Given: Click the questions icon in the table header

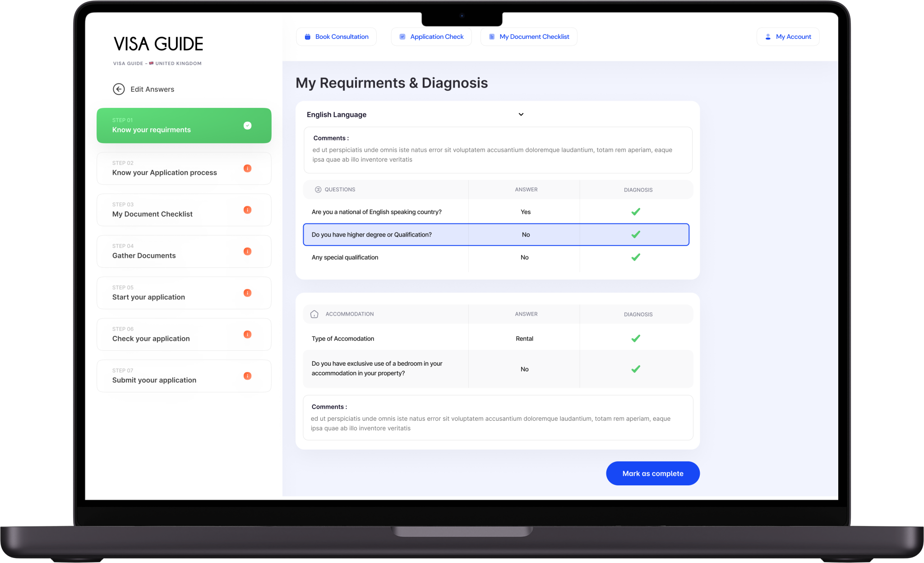Looking at the screenshot, I should point(318,190).
